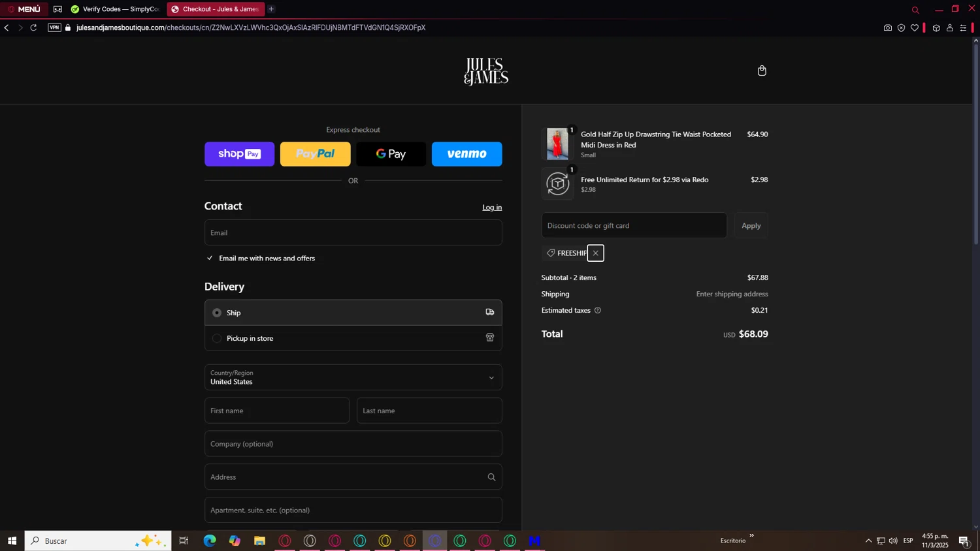Open the ad blocker shield icon
Screen dimensions: 980x551
click(x=901, y=28)
